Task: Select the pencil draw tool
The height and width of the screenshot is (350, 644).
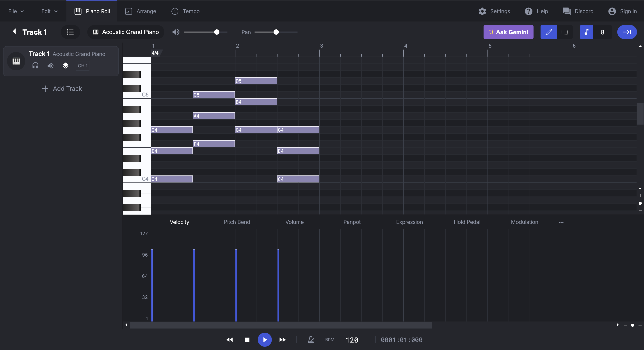Action: tap(548, 32)
